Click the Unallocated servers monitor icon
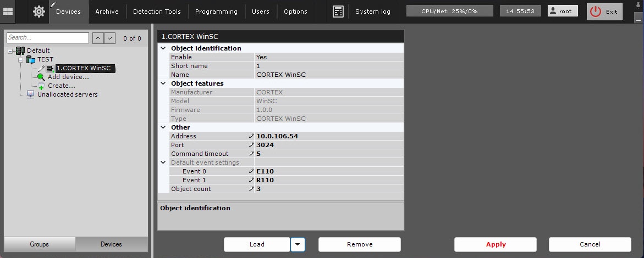 coord(31,94)
